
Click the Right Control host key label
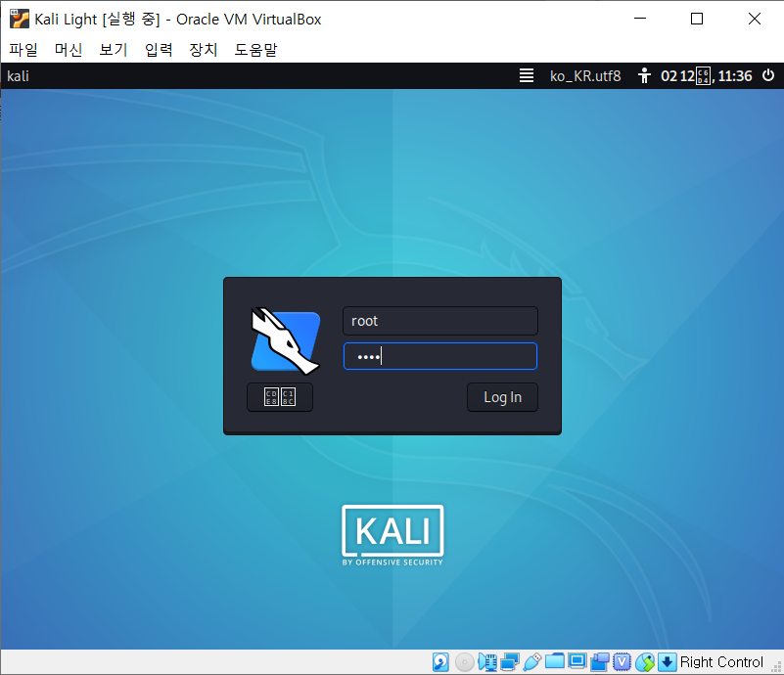click(721, 662)
